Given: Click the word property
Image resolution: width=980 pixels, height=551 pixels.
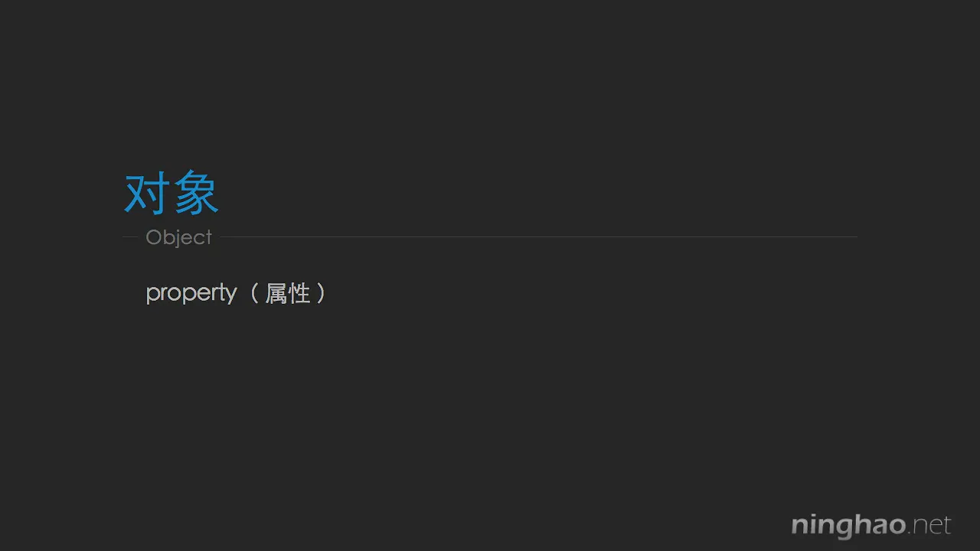Looking at the screenshot, I should [x=191, y=293].
